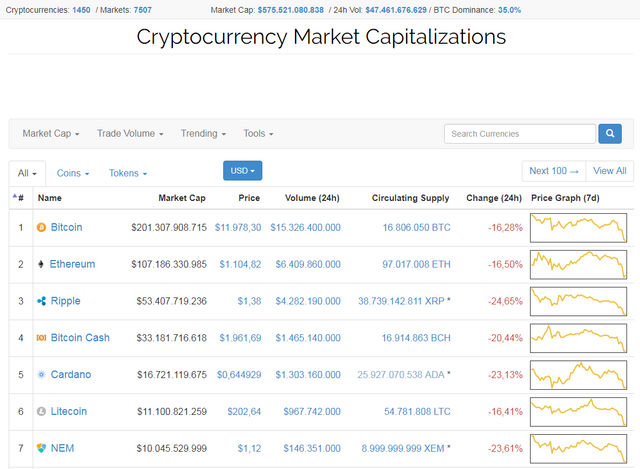This screenshot has height=469, width=640.
Task: Expand the Trending dropdown
Action: [x=203, y=133]
